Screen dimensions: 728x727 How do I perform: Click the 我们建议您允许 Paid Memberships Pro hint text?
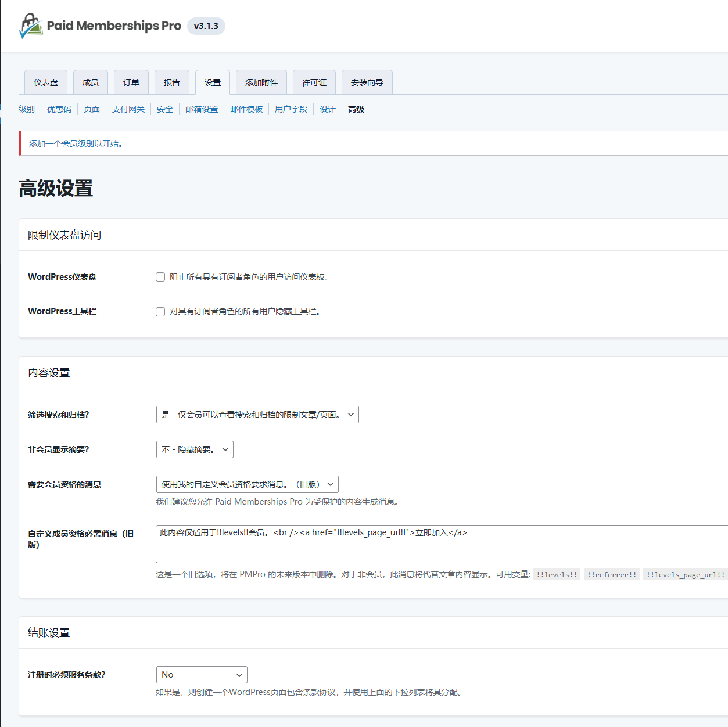pos(278,502)
